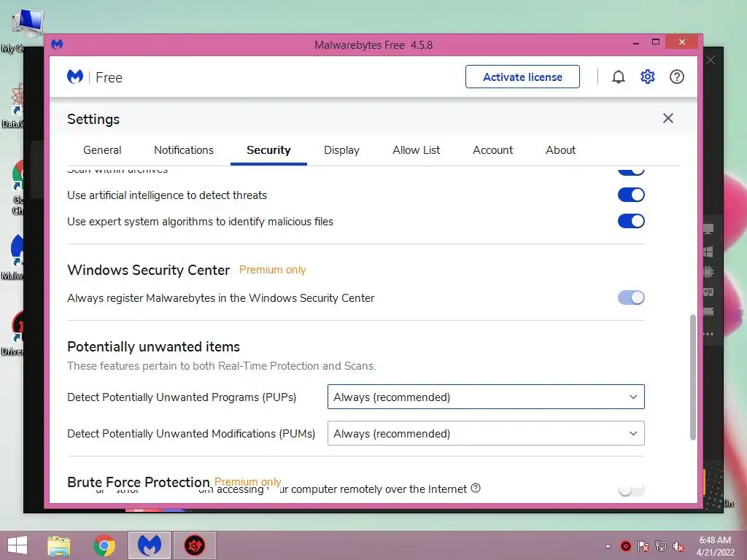The image size is (747, 560).
Task: Click the Settings title text
Action: click(93, 119)
